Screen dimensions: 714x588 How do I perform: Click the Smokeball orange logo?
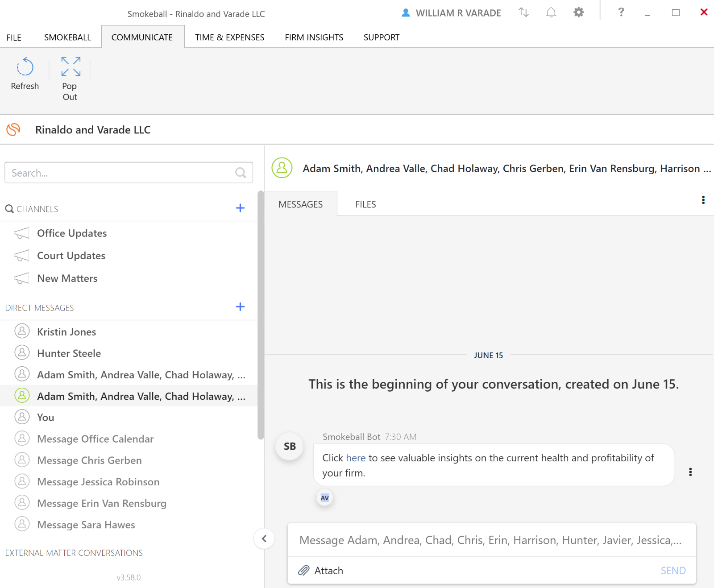[x=13, y=129]
